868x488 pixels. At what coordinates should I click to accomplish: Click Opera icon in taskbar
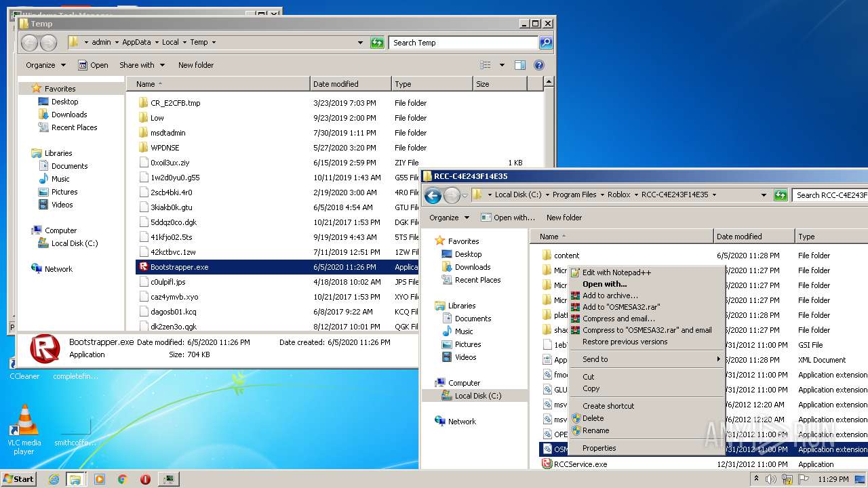[145, 479]
